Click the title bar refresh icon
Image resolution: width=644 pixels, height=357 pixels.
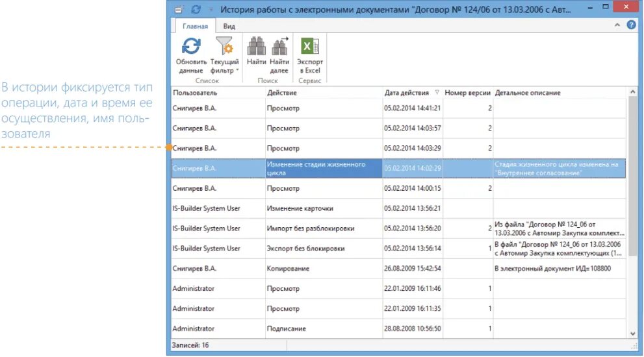tap(196, 10)
